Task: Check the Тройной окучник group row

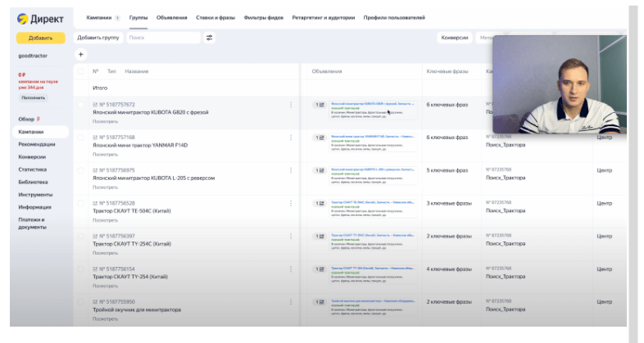Action: point(81,301)
